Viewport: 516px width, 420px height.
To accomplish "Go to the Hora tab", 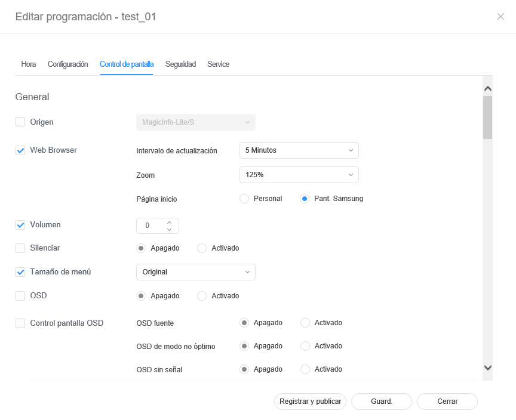I will [x=28, y=64].
